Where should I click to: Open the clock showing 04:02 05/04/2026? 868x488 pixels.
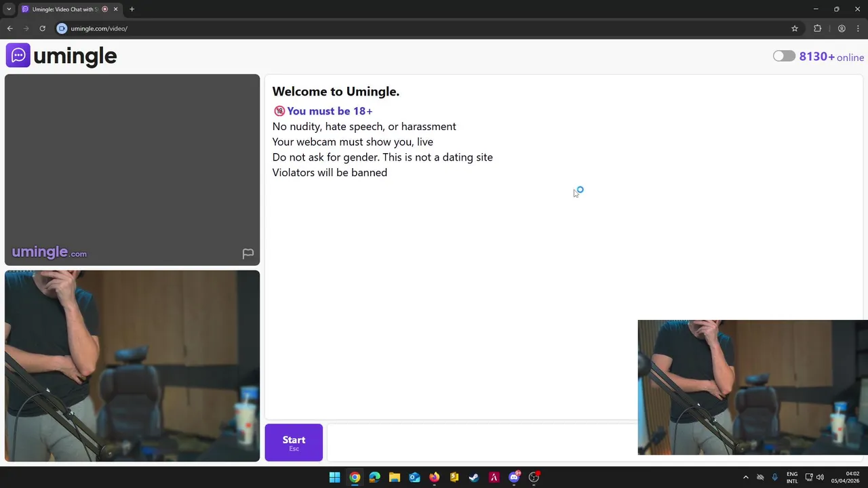(x=845, y=477)
